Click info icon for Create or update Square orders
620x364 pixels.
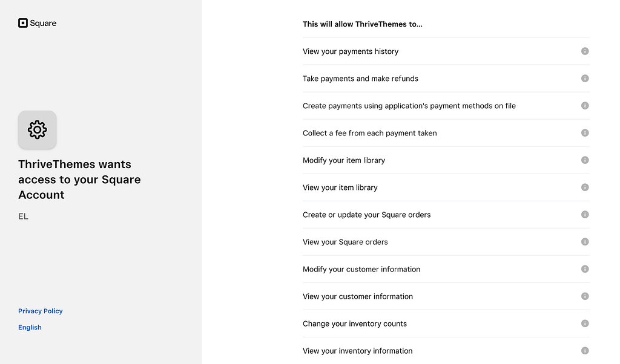pyautogui.click(x=585, y=215)
